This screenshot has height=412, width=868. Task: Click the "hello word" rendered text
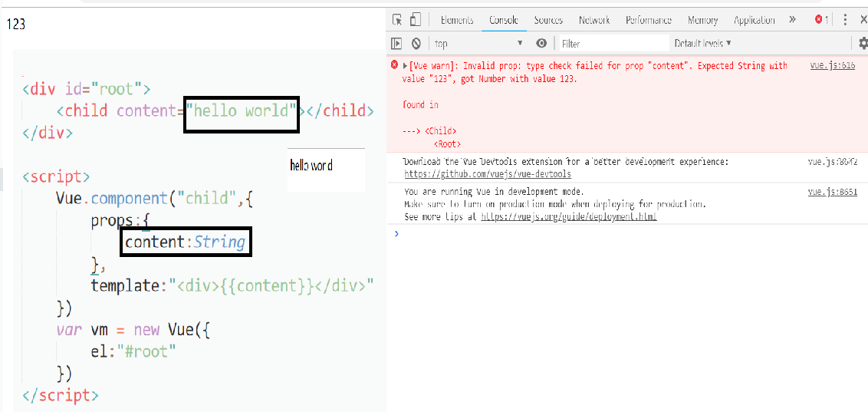311,165
